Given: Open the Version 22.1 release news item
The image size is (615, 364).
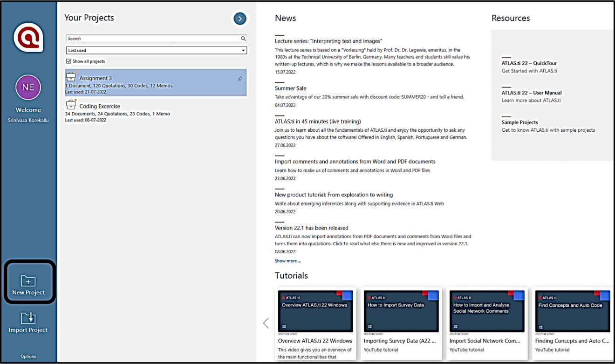Looking at the screenshot, I should click(x=311, y=228).
